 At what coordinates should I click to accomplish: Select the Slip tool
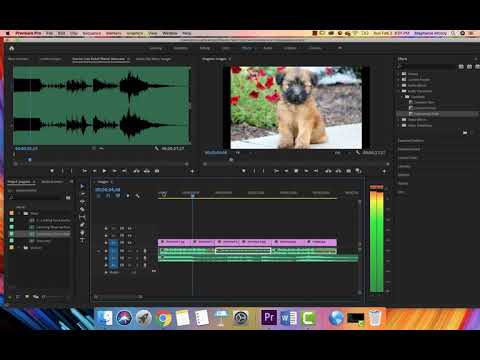(x=82, y=217)
